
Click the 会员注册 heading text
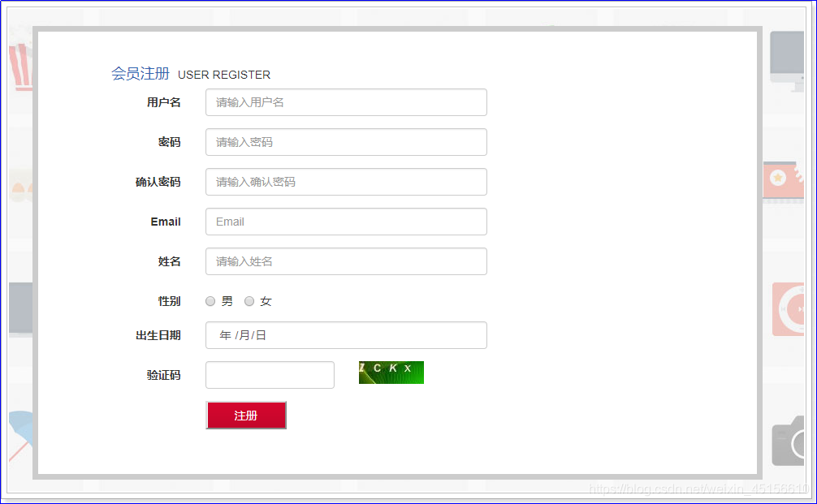(140, 74)
